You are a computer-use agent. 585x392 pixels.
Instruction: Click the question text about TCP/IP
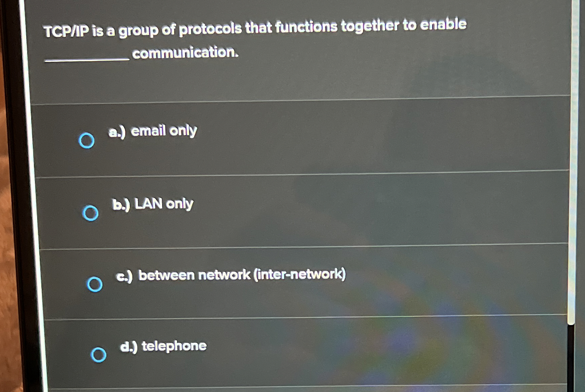(255, 28)
